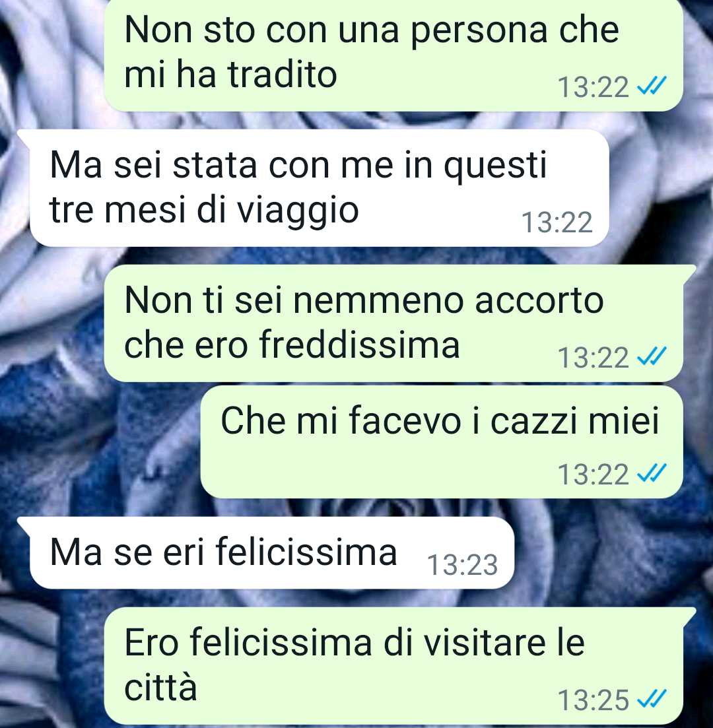Tap the 13:25 timestamp on last message
The height and width of the screenshot is (728, 713).
pyautogui.click(x=593, y=700)
